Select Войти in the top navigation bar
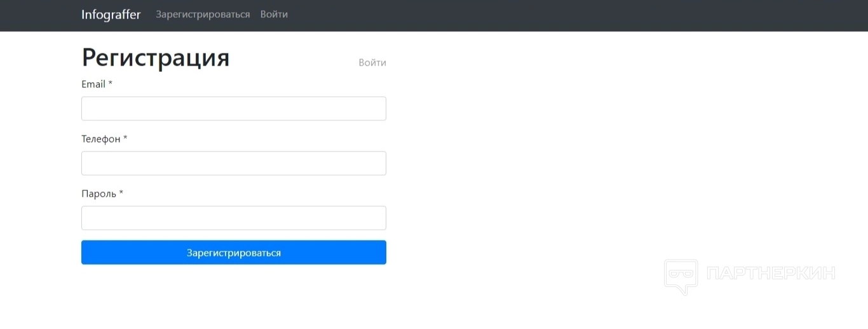 [274, 15]
